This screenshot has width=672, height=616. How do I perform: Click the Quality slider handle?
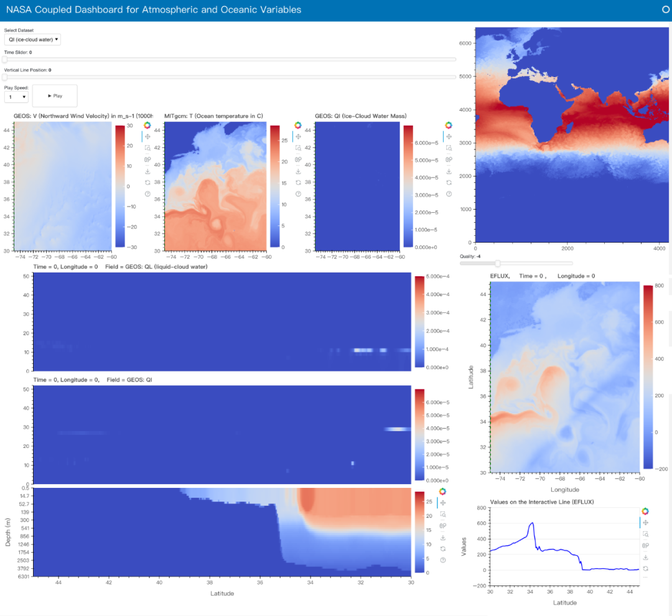point(497,263)
